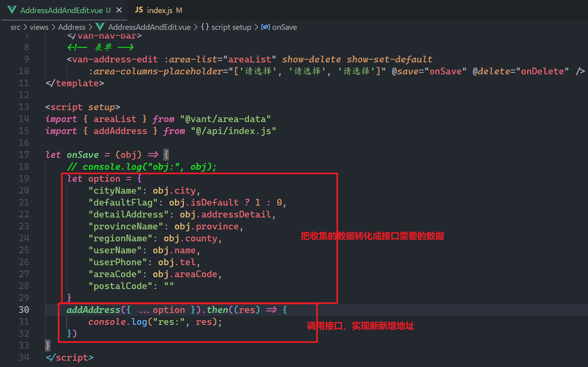The height and width of the screenshot is (367, 588).
Task: Click 'areaList' in the import statement
Action: coord(115,119)
